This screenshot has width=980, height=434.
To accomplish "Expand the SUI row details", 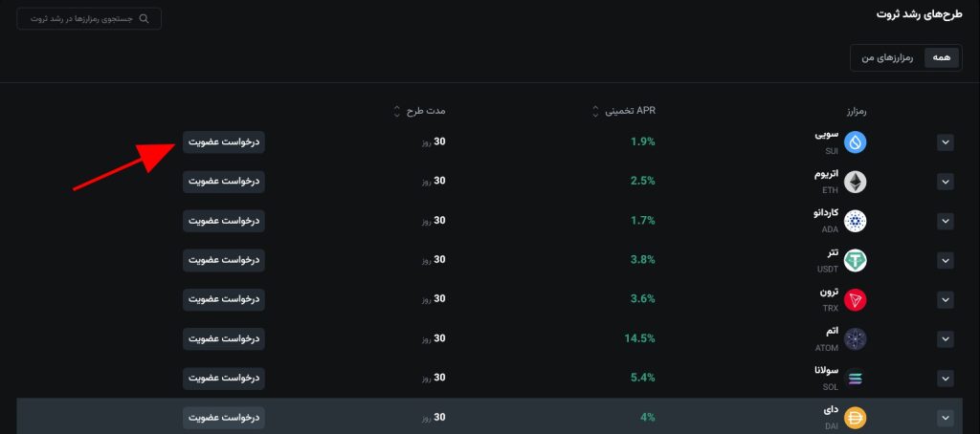I will (x=946, y=142).
